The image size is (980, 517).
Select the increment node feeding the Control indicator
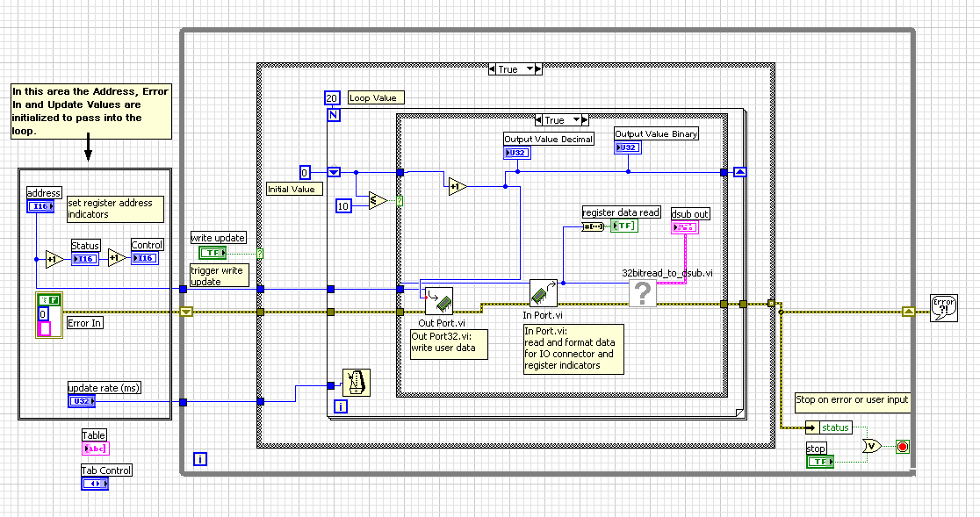[116, 258]
